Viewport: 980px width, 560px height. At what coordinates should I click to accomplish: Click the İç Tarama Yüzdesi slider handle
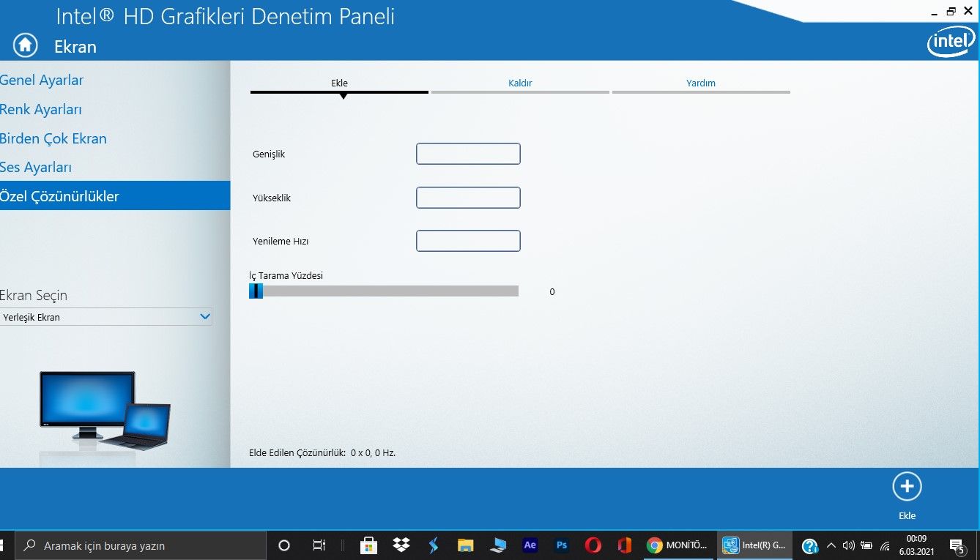256,291
